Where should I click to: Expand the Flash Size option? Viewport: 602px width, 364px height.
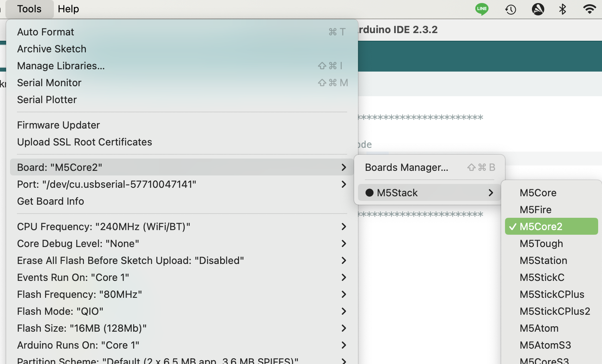(182, 328)
